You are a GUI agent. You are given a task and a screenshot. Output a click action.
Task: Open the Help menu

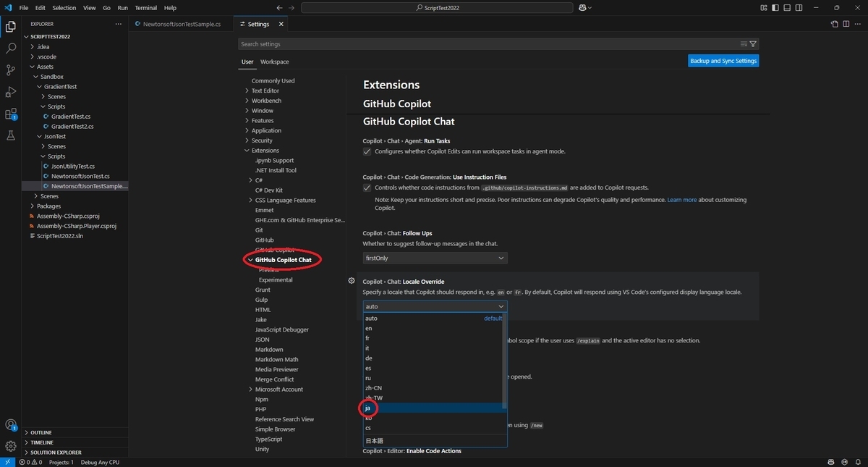point(170,7)
